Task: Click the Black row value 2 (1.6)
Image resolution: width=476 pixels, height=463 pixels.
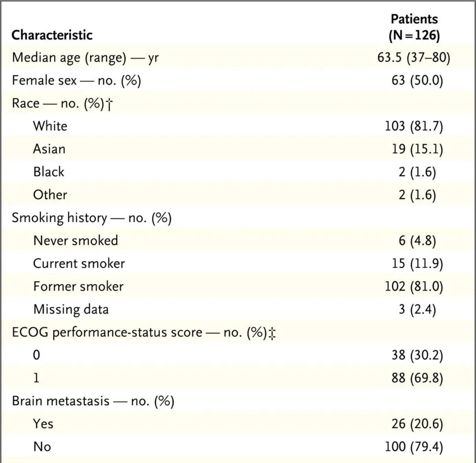Action: [417, 172]
